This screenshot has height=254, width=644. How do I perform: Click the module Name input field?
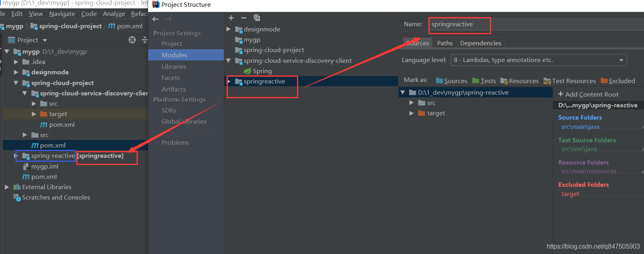coord(536,24)
